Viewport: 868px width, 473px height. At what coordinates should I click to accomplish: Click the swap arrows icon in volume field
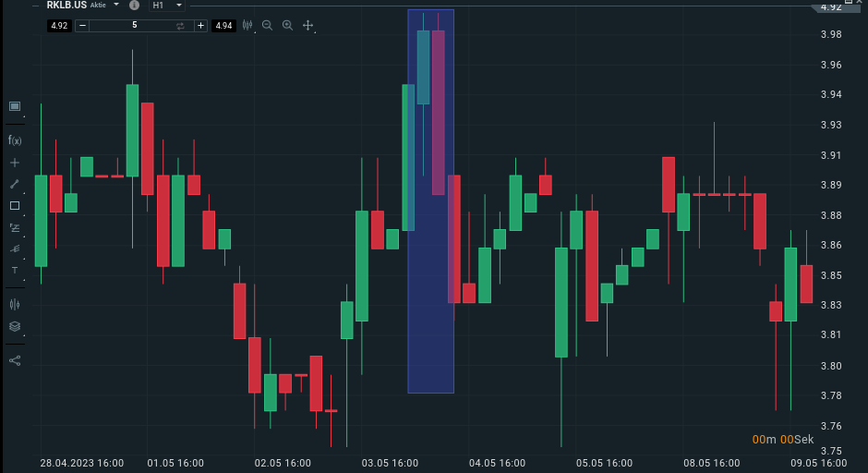coord(180,26)
